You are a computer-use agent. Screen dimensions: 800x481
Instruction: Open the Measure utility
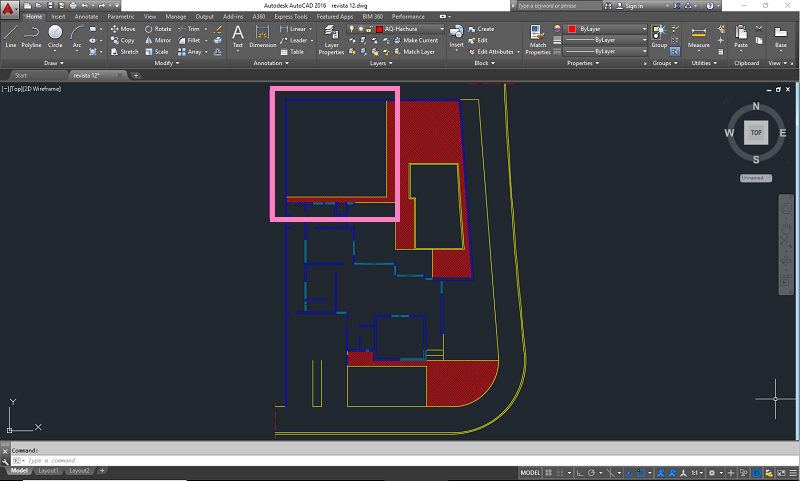tap(698, 36)
